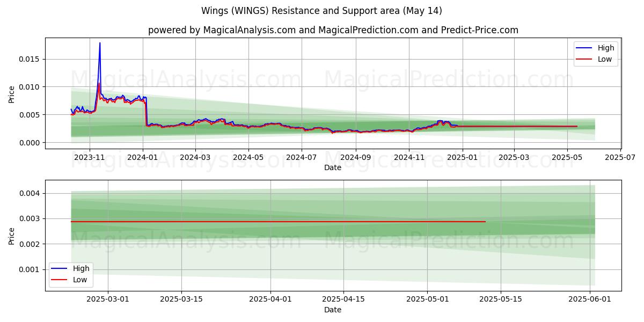Click the '2025-01' x-axis label on the top chart
The image size is (644, 322).
pyautogui.click(x=462, y=157)
